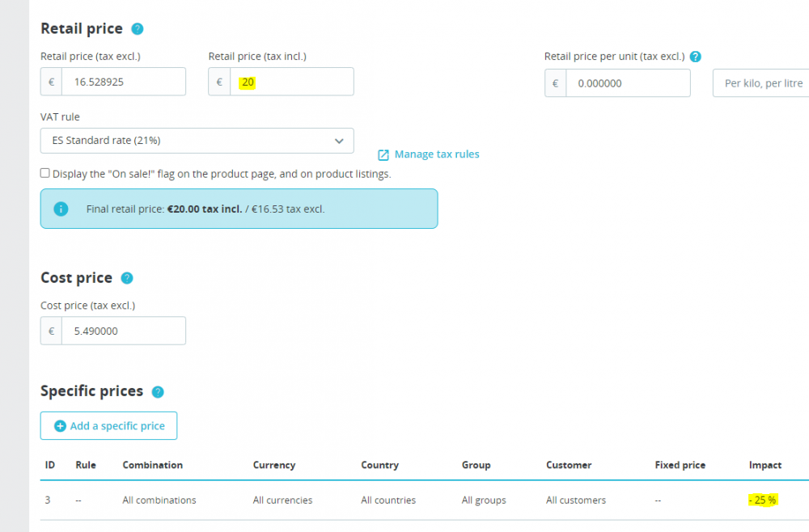The height and width of the screenshot is (532, 809).
Task: Click the Cost price help icon
Action: (127, 278)
